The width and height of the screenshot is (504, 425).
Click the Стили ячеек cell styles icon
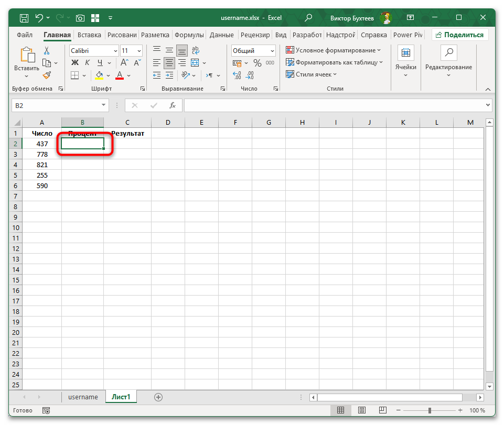pyautogui.click(x=290, y=74)
